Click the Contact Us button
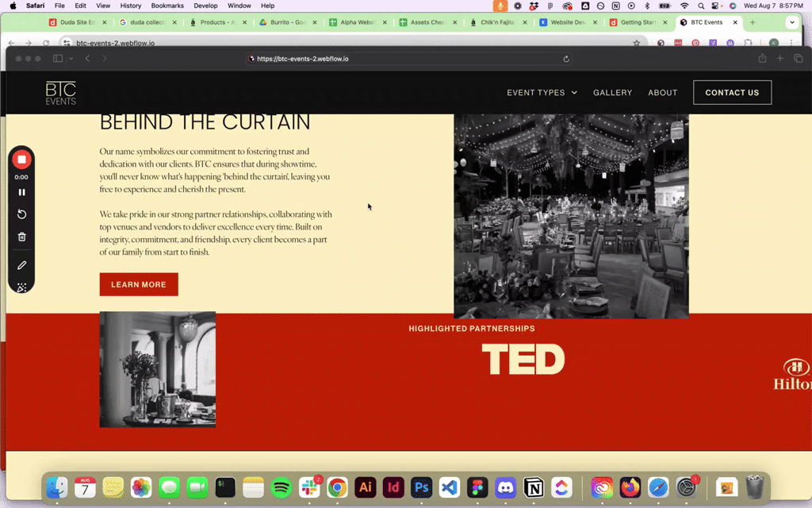The width and height of the screenshot is (812, 508). coord(732,93)
